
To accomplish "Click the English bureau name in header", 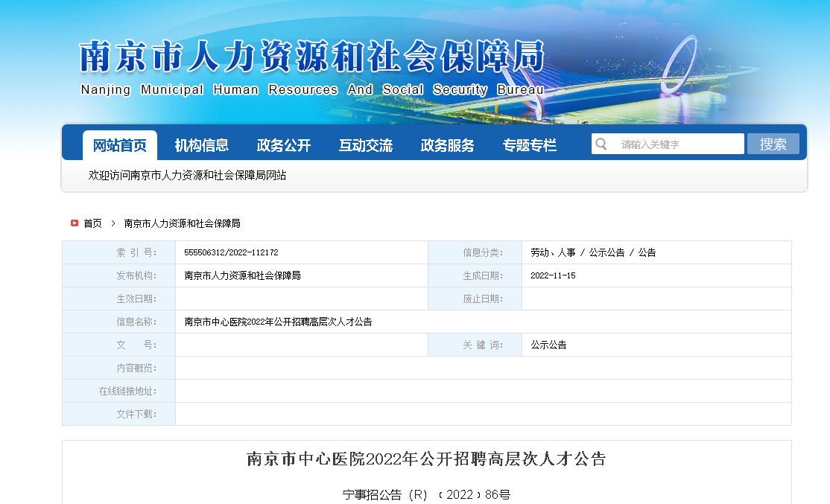I will 311,90.
